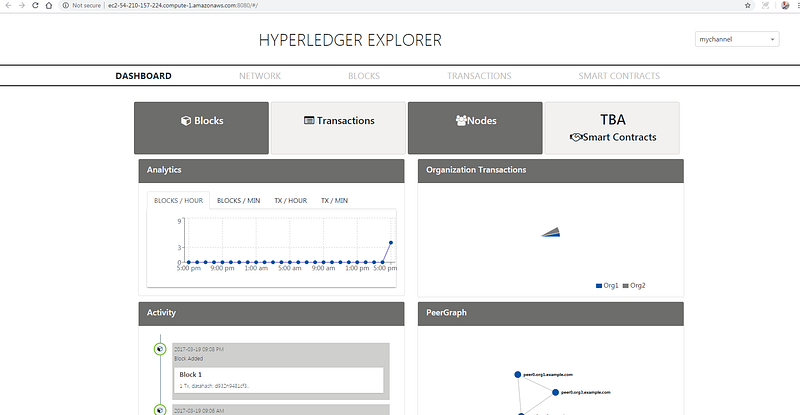Click the 1 Tx datahash text
Viewport: 800px width, 415px height.
point(214,386)
